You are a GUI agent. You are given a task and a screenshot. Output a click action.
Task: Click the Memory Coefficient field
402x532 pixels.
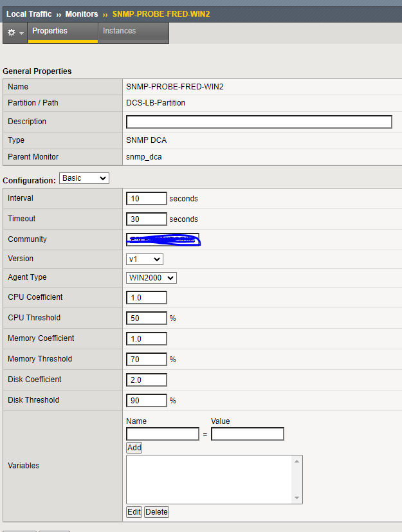tap(146, 338)
